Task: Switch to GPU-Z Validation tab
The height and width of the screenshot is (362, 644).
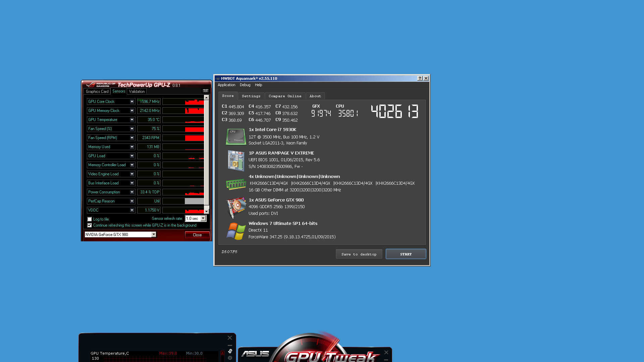Action: coord(137,92)
